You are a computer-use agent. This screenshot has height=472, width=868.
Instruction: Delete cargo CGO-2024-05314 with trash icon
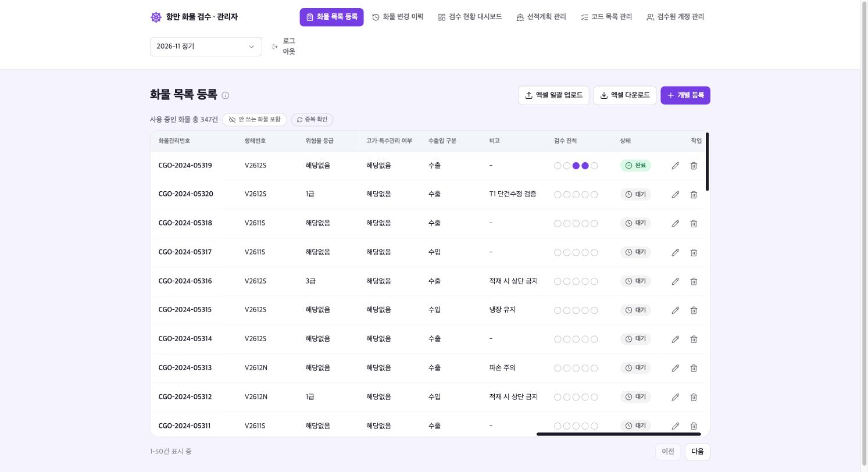694,339
